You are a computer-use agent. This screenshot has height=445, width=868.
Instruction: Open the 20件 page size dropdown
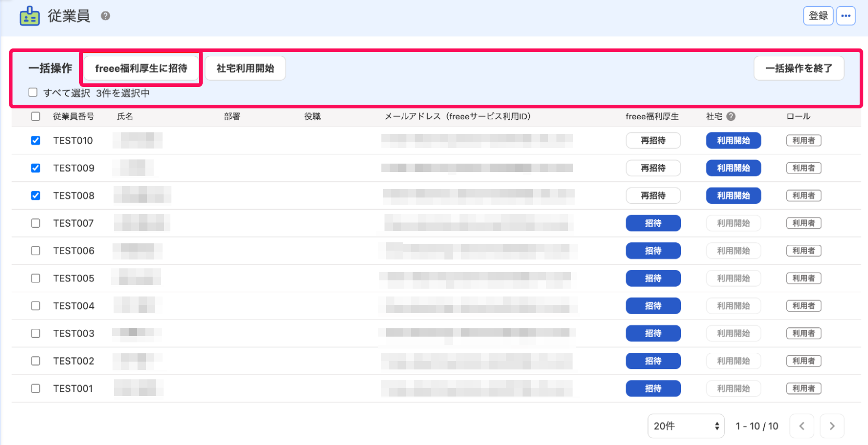coord(686,426)
